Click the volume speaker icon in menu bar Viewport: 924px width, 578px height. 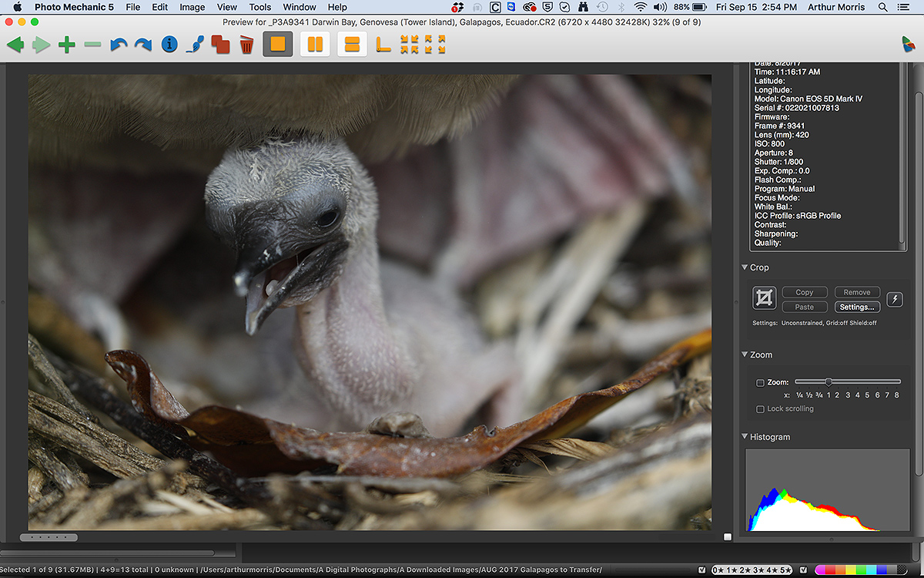point(659,7)
